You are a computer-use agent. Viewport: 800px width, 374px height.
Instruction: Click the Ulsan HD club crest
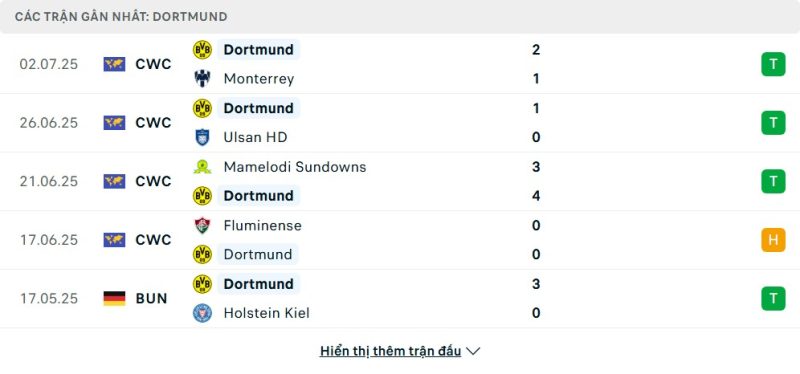click(202, 137)
